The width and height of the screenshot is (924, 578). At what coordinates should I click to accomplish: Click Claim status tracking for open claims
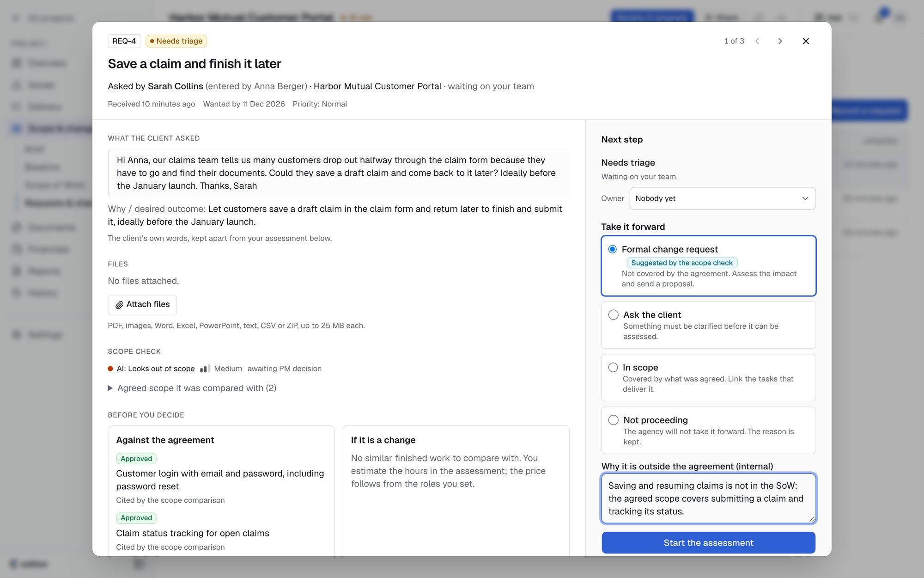pyautogui.click(x=193, y=533)
